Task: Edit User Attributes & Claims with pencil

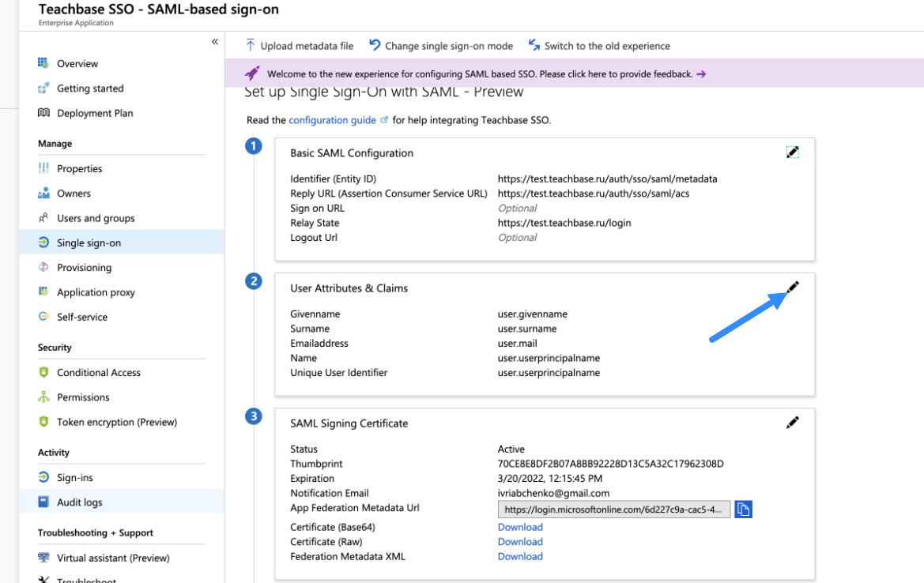Action: point(793,288)
